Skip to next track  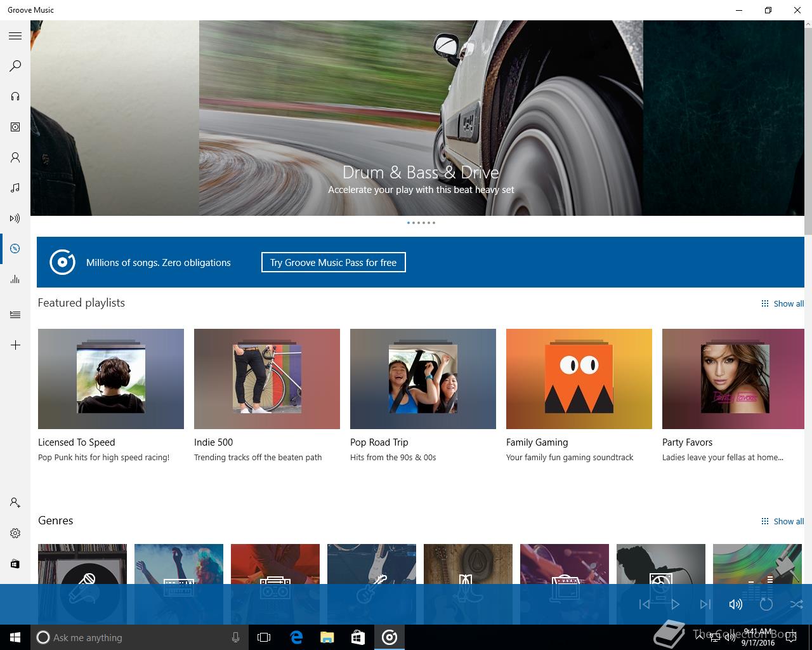(705, 604)
